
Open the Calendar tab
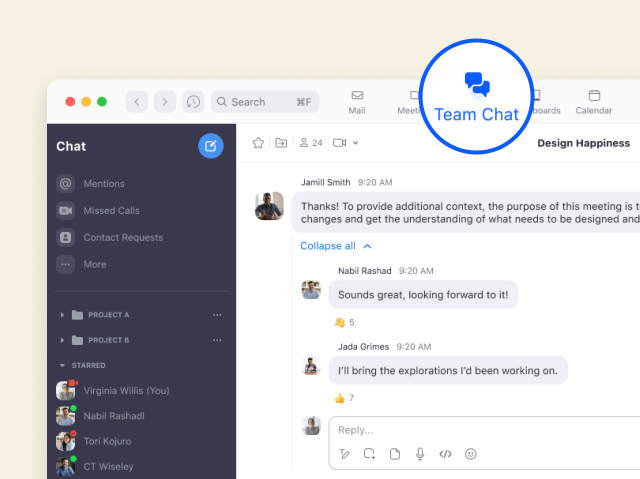pos(593,102)
